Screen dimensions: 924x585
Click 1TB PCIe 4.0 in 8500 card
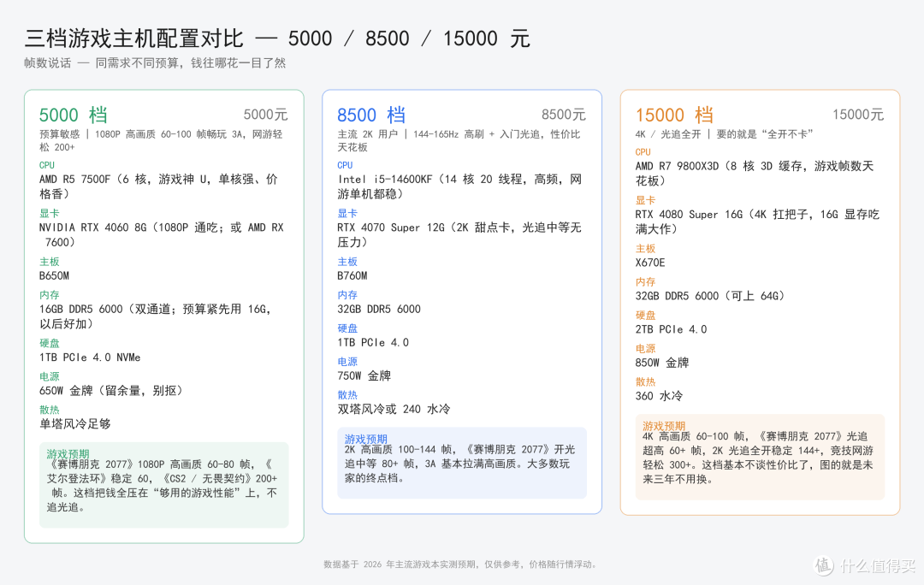click(373, 342)
